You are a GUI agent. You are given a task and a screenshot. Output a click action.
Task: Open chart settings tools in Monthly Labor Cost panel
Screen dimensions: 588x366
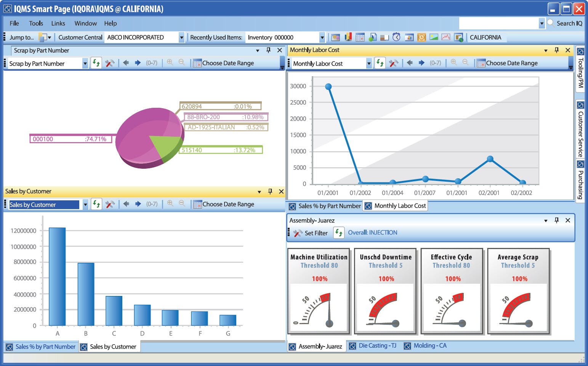coord(394,63)
